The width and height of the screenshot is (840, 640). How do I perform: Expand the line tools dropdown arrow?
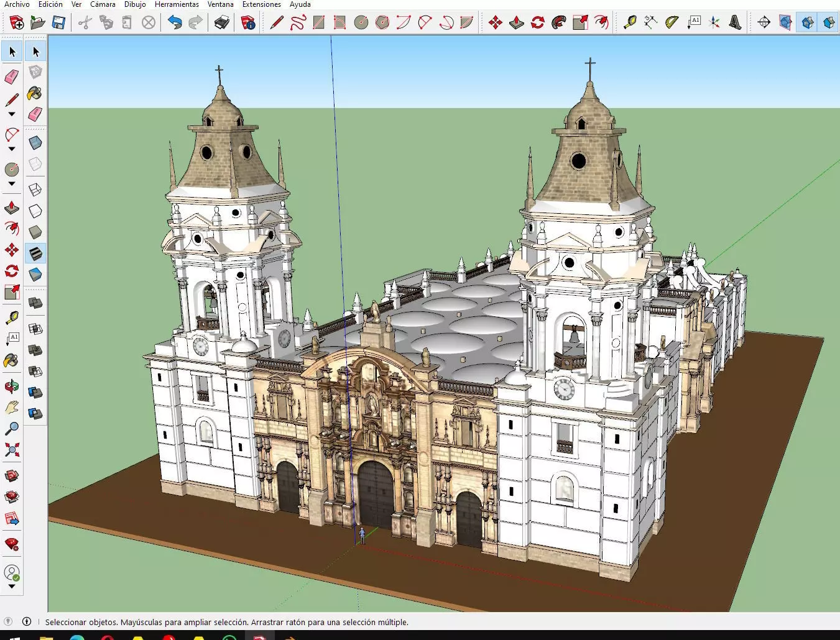point(11,114)
